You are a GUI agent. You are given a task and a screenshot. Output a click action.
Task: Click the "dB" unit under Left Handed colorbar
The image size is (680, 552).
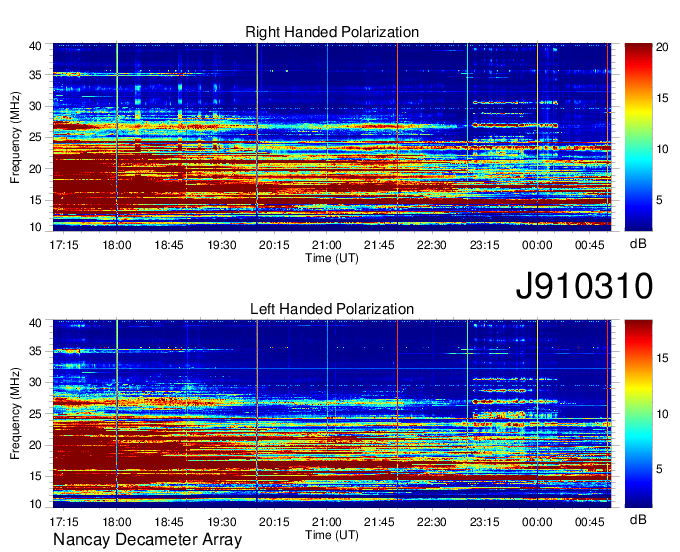click(x=638, y=520)
